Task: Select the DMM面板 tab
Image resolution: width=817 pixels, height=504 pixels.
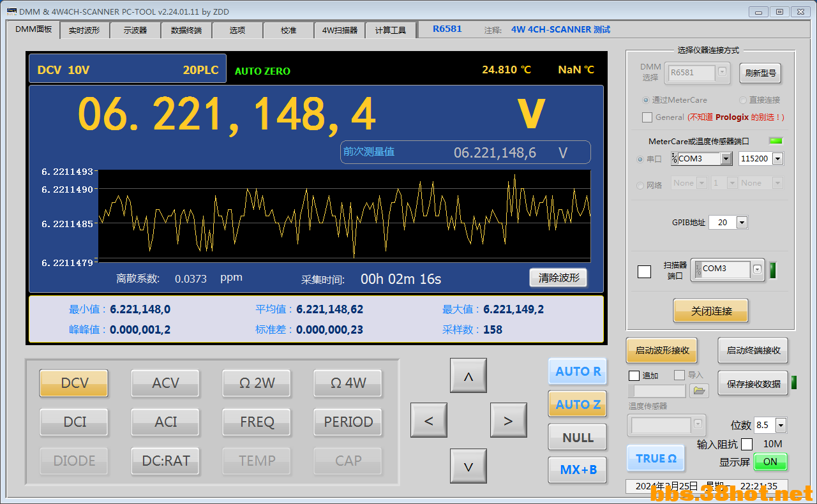Action: (33, 29)
